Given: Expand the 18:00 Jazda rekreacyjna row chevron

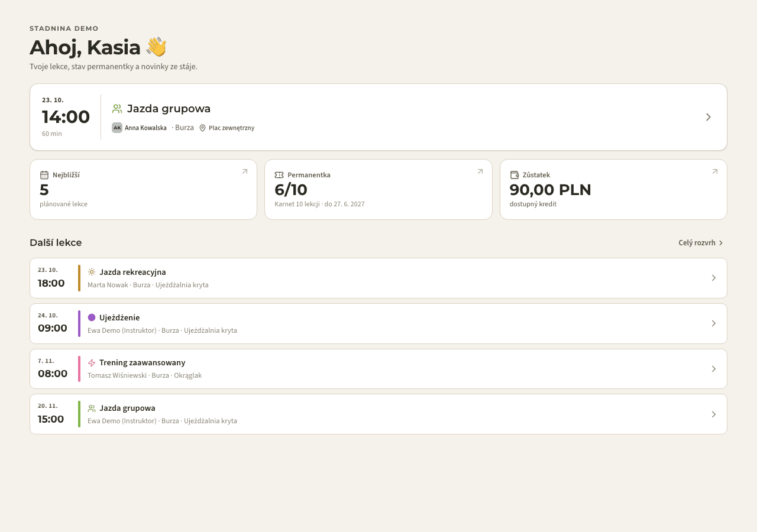Looking at the screenshot, I should (x=714, y=278).
